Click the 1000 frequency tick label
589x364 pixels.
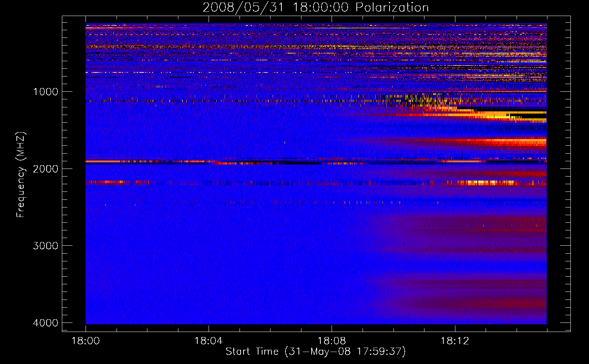[x=46, y=92]
